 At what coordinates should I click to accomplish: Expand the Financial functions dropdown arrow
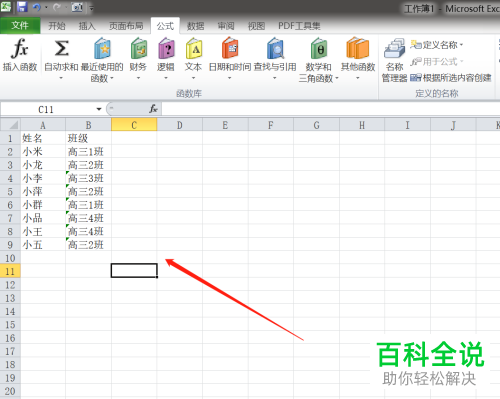point(138,78)
